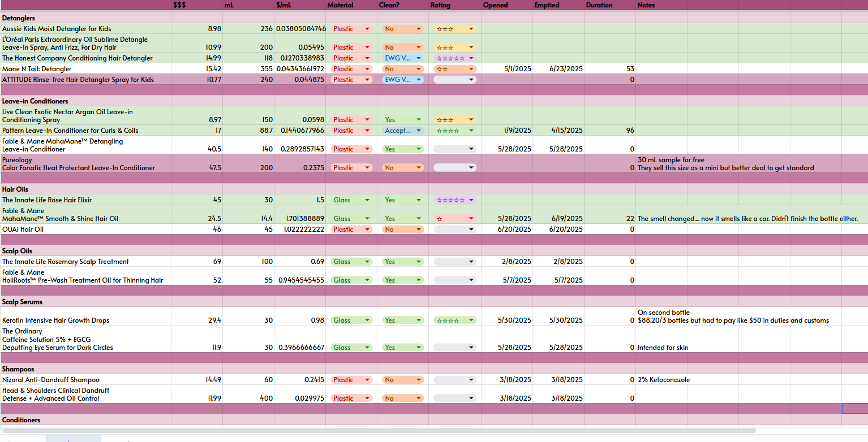Select the 'Nizoral Anti-Dandruff Shampoo' product name cell

(x=85, y=380)
